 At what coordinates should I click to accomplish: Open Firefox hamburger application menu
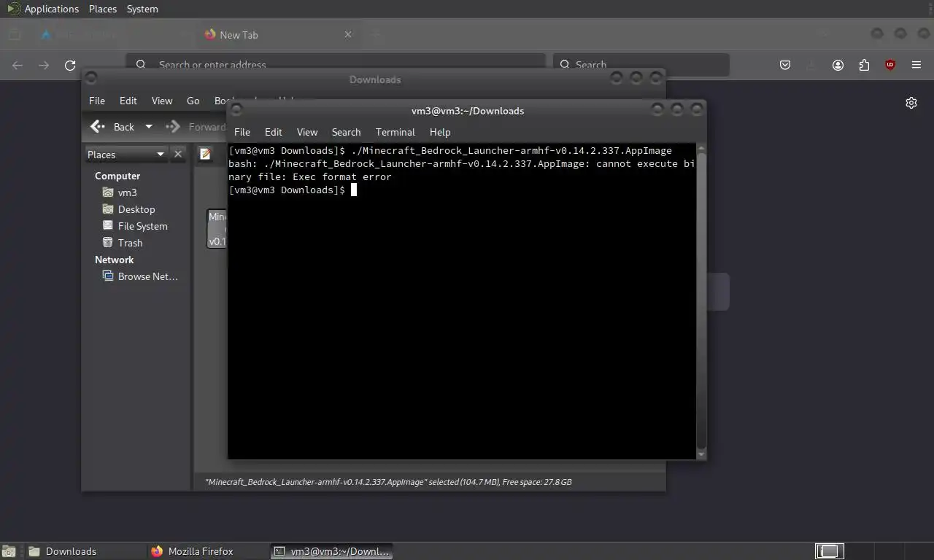(x=916, y=65)
